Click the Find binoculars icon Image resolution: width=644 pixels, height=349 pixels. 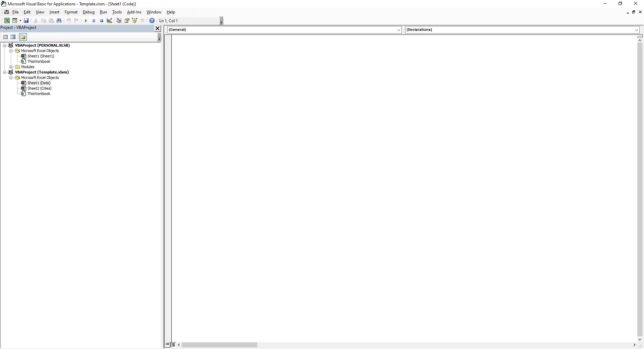click(x=59, y=20)
